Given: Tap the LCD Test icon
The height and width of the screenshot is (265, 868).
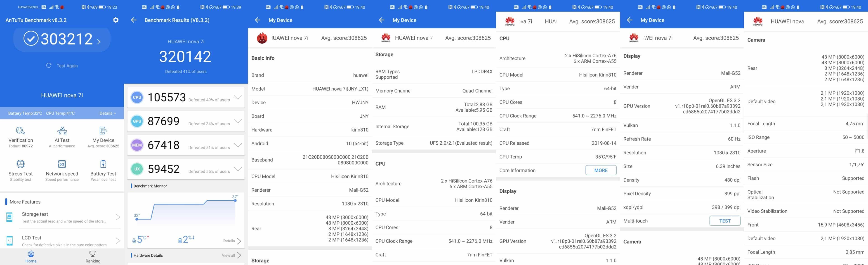Looking at the screenshot, I should (9, 241).
